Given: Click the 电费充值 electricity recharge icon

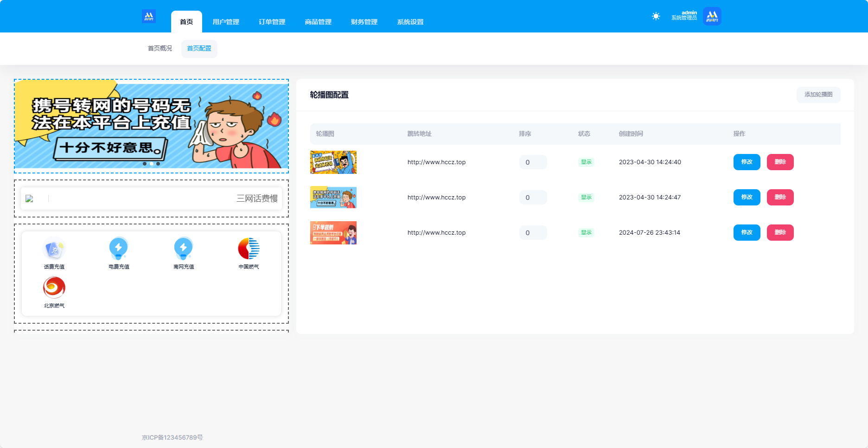Looking at the screenshot, I should pyautogui.click(x=119, y=249).
